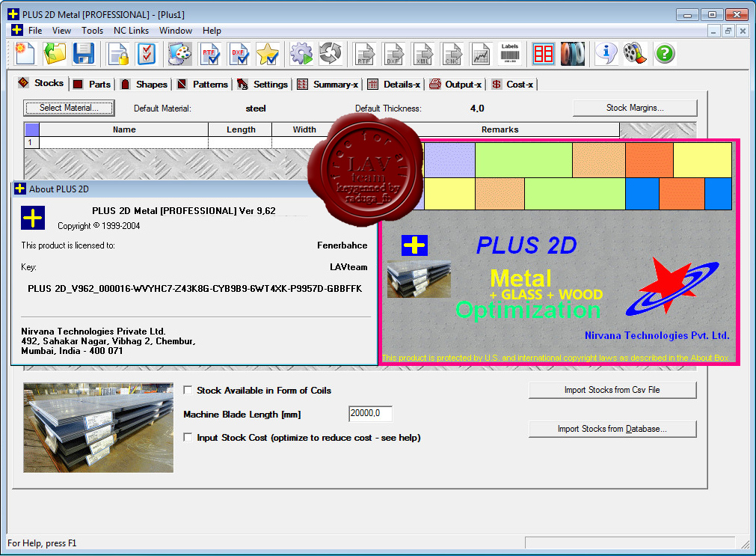Click the '4.0' default thickness value
Viewport: 756px width, 556px height.
(477, 109)
